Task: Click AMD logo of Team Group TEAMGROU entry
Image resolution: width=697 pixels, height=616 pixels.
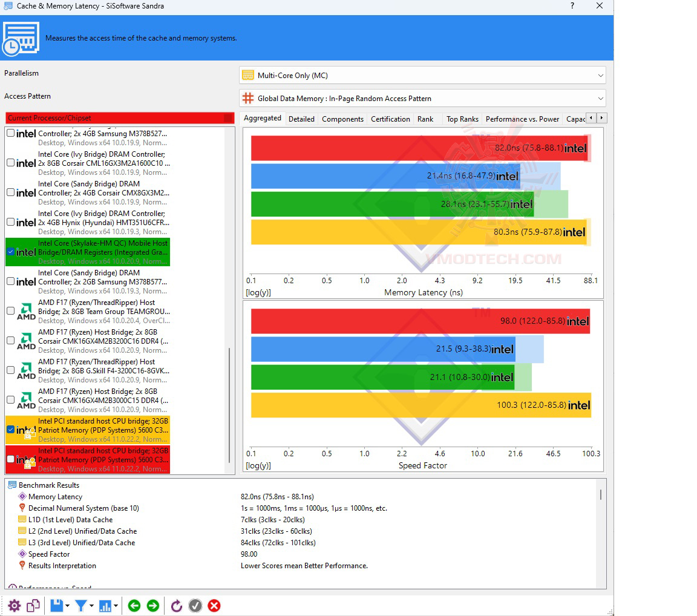Action: [x=26, y=312]
